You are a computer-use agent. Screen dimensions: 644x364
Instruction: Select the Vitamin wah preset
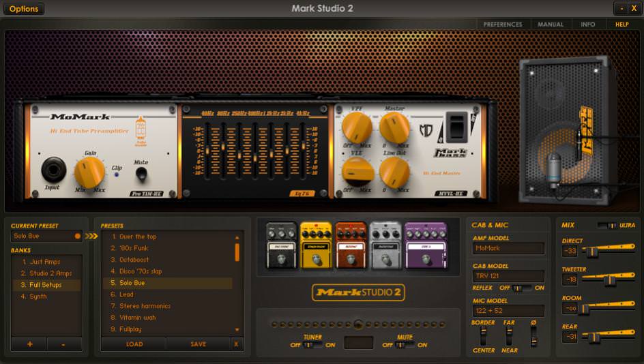pos(168,317)
